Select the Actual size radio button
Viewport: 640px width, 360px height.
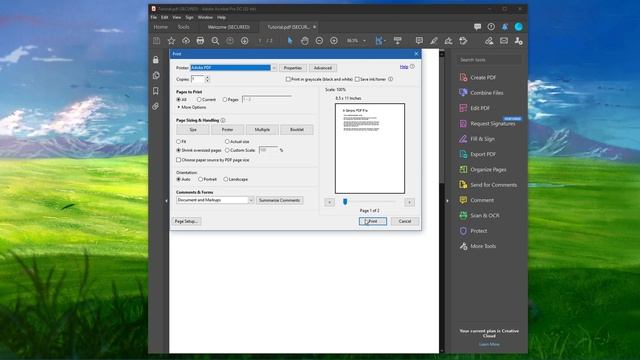(x=227, y=142)
